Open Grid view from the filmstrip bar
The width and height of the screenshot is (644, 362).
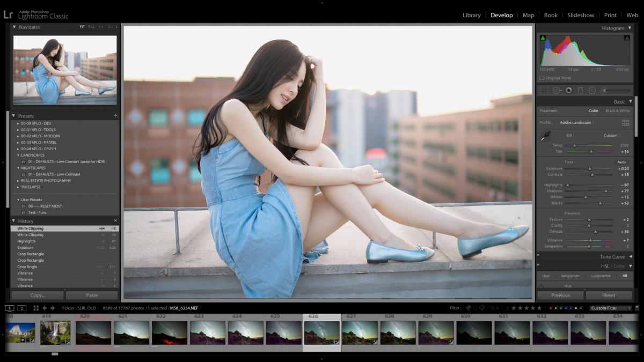(x=35, y=307)
